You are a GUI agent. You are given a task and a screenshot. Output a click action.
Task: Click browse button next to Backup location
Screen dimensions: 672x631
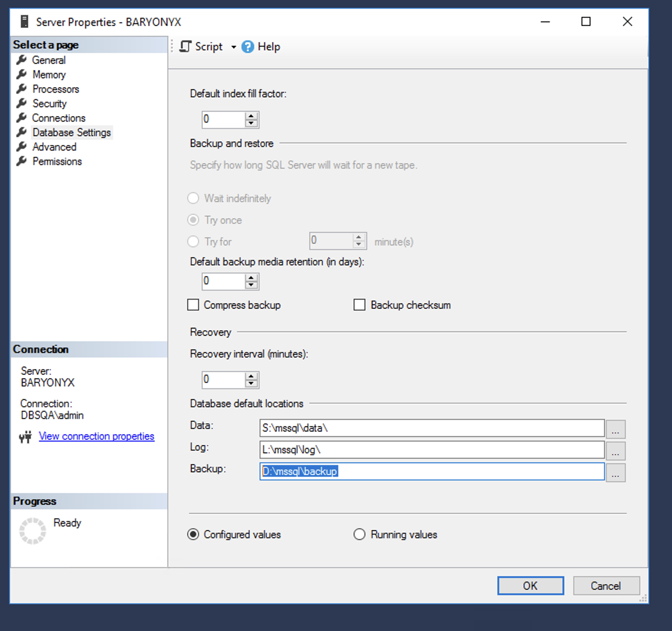[615, 473]
